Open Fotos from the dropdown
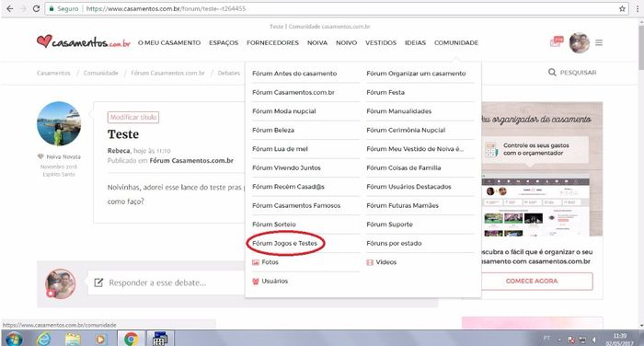This screenshot has height=346, width=644. coord(265,262)
